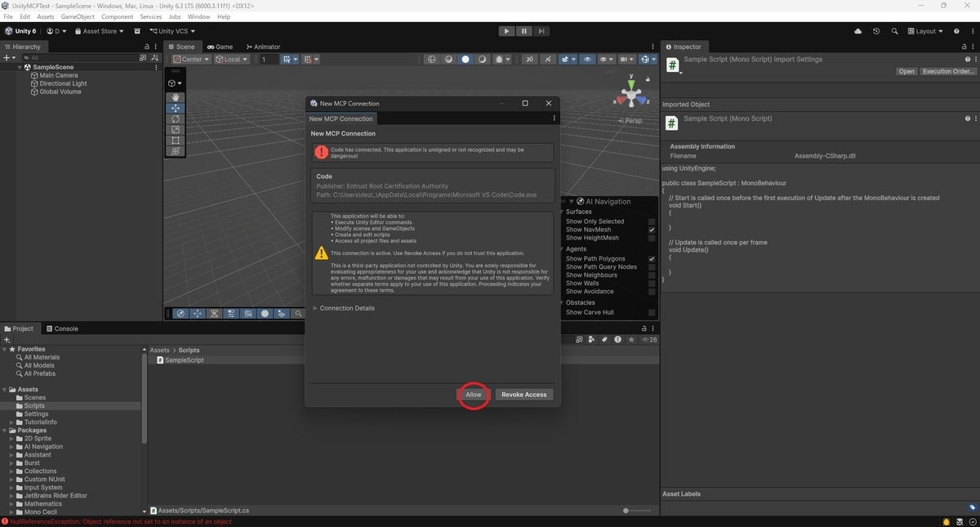
Task: Switch to the Console tab
Action: pos(62,328)
